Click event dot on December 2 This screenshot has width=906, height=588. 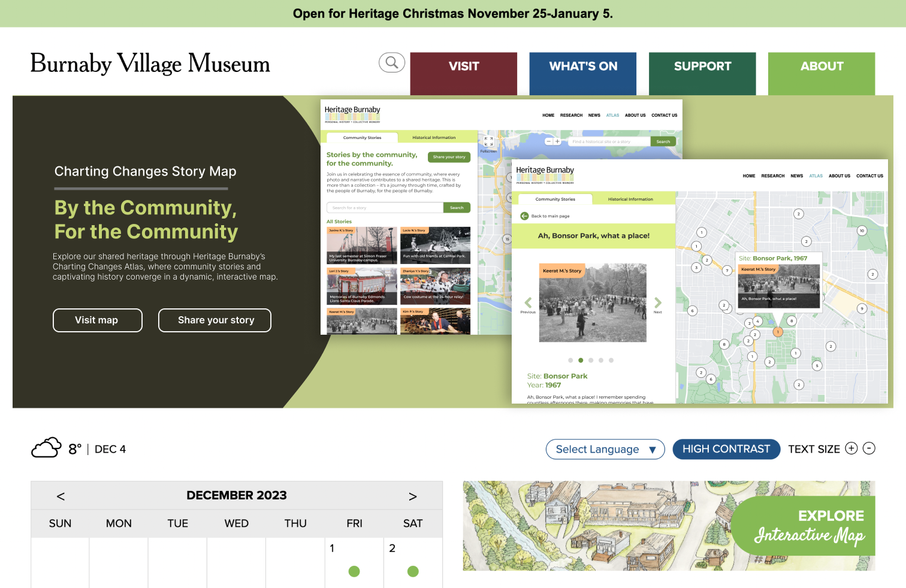(413, 571)
